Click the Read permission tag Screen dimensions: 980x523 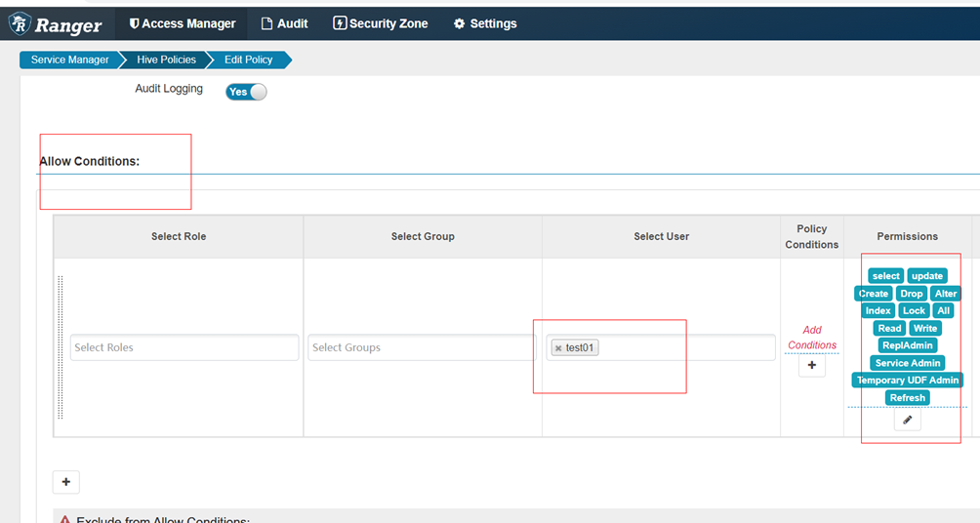[x=889, y=328]
